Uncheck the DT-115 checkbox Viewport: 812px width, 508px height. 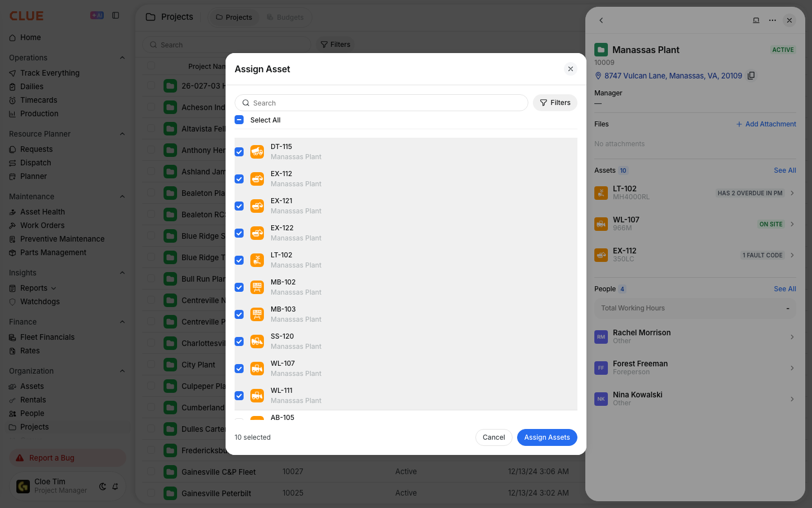239,152
